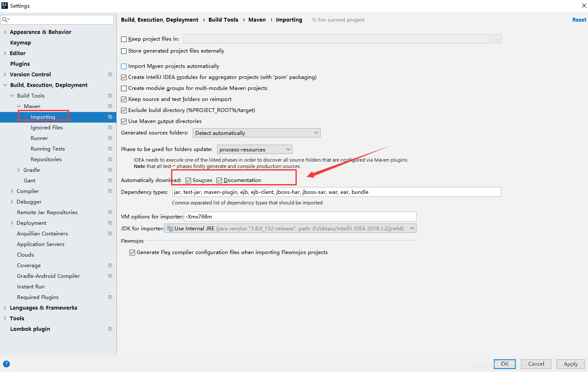Viewport: 588px width, 372px height.
Task: Select Plugins in settings tree
Action: point(20,64)
